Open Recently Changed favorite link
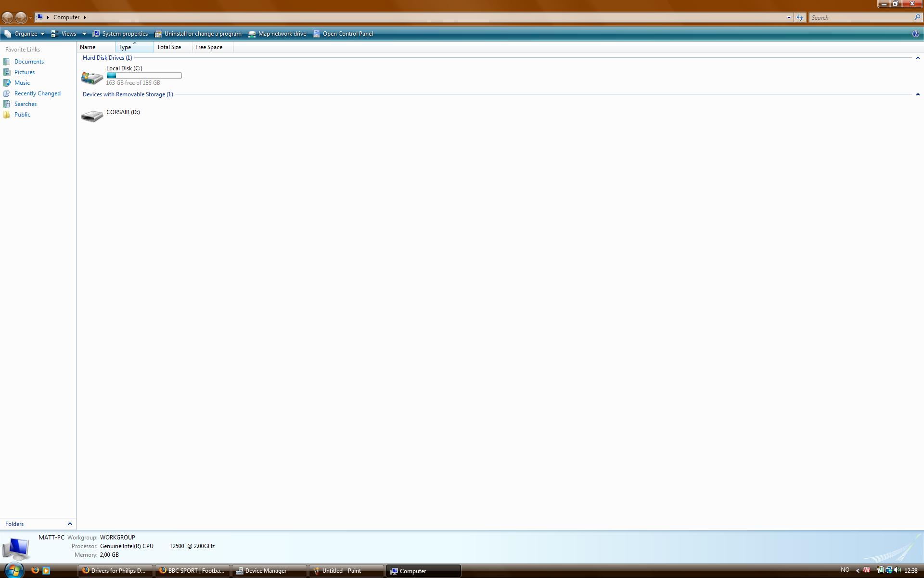Viewport: 924px width, 578px height. pyautogui.click(x=37, y=93)
